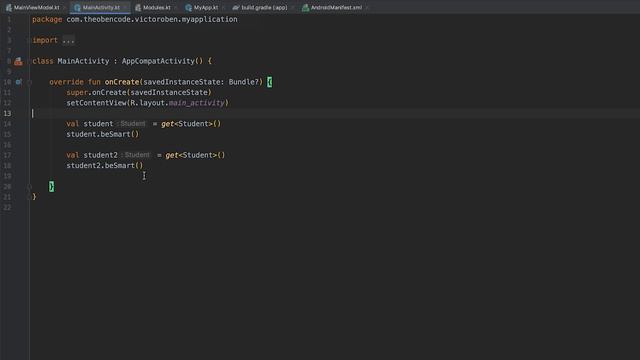
Task: Close the MainActivity.kt tab
Action: click(x=125, y=8)
